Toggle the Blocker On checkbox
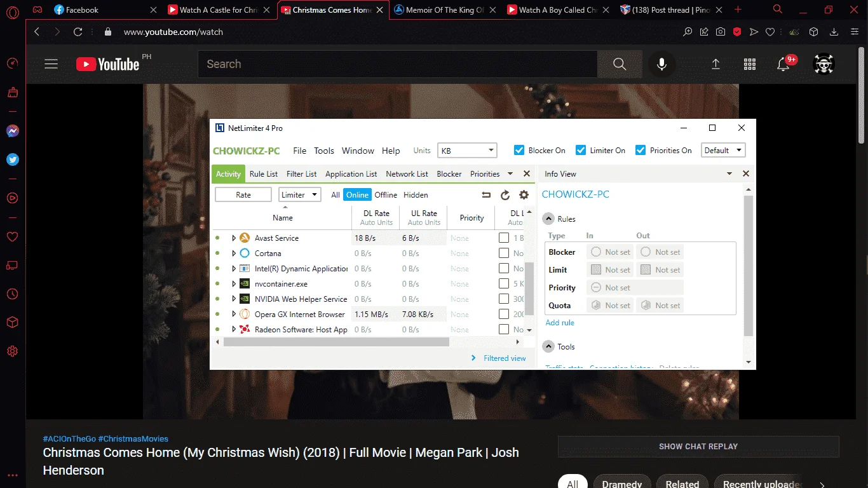This screenshot has width=868, height=488. 519,150
